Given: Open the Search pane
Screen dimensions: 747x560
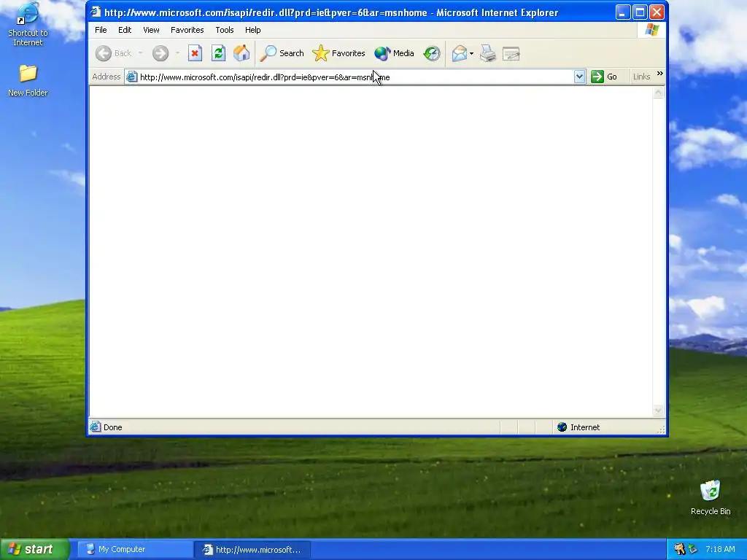Looking at the screenshot, I should (x=282, y=53).
